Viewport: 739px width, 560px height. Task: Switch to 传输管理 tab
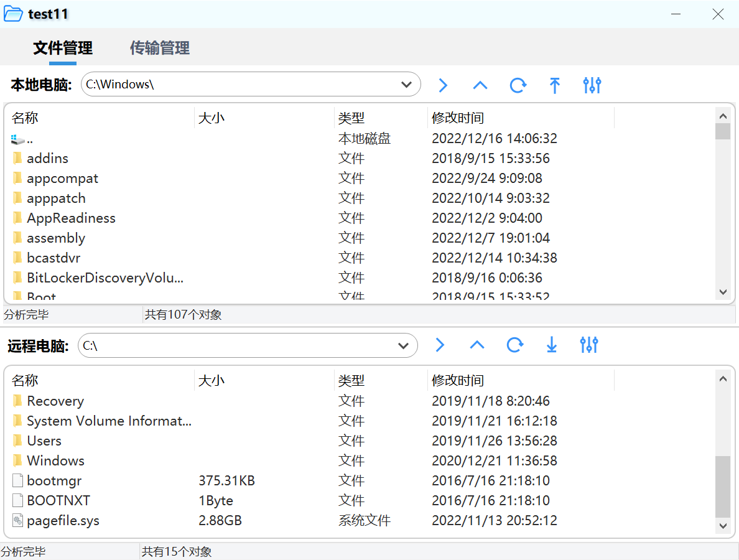click(160, 48)
